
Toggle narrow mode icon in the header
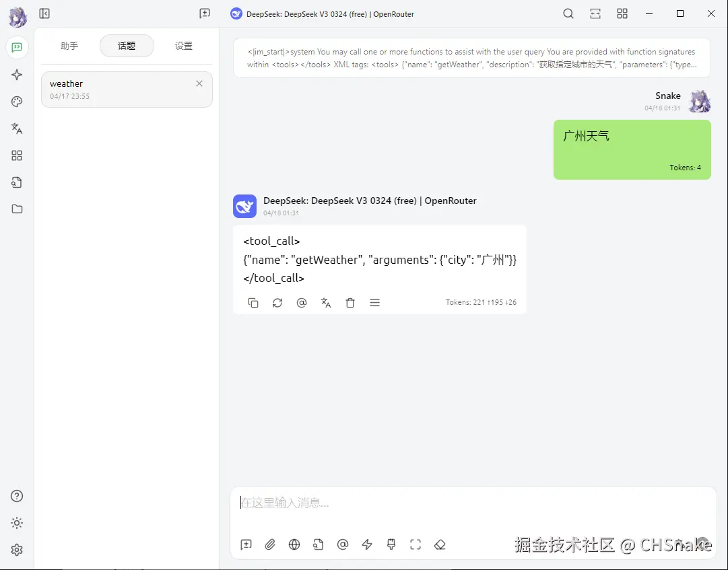pyautogui.click(x=595, y=13)
